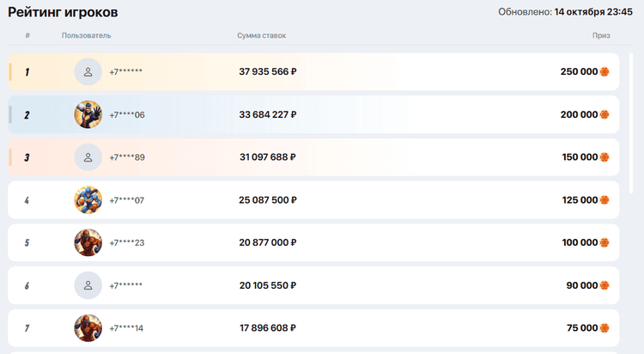
Task: Open the avatar of player +7****07
Action: (x=88, y=200)
